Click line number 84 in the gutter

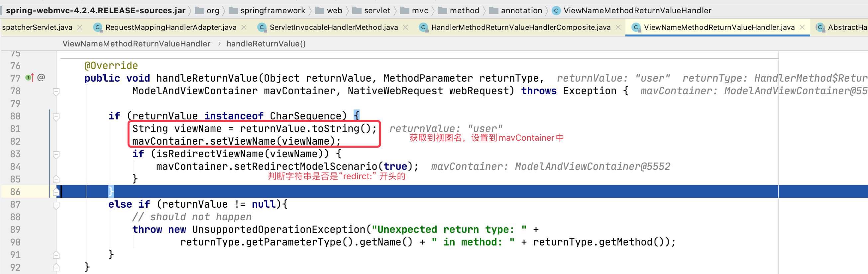(x=15, y=167)
